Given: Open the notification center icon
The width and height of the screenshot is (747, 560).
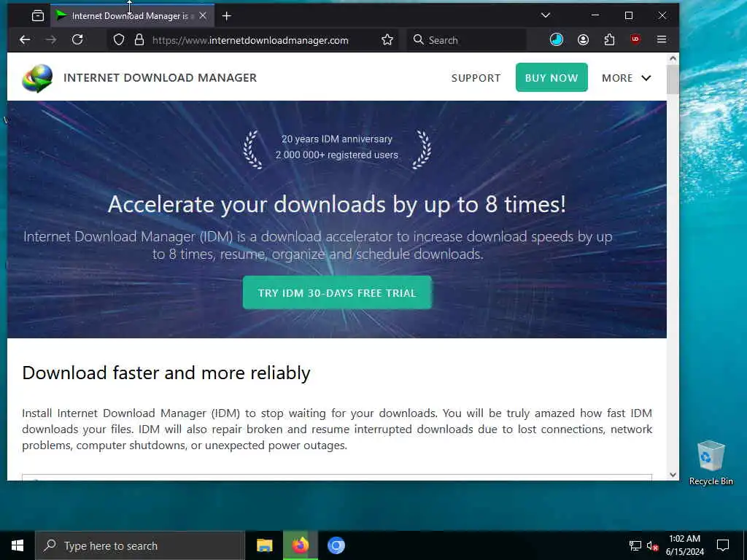Looking at the screenshot, I should click(723, 545).
